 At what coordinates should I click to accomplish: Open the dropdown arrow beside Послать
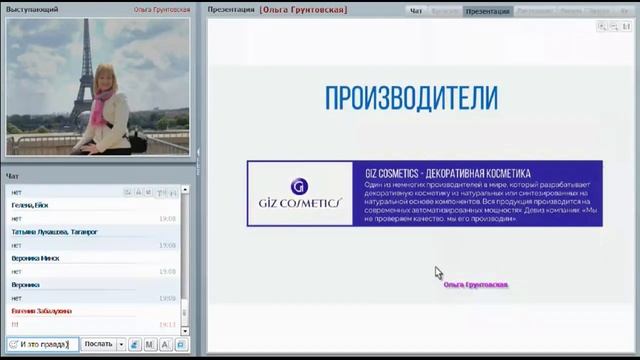click(121, 345)
